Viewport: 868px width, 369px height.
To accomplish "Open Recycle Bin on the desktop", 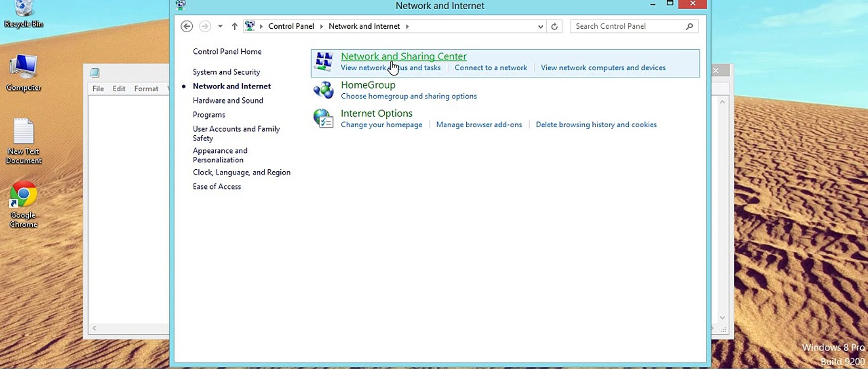I will coord(23,14).
